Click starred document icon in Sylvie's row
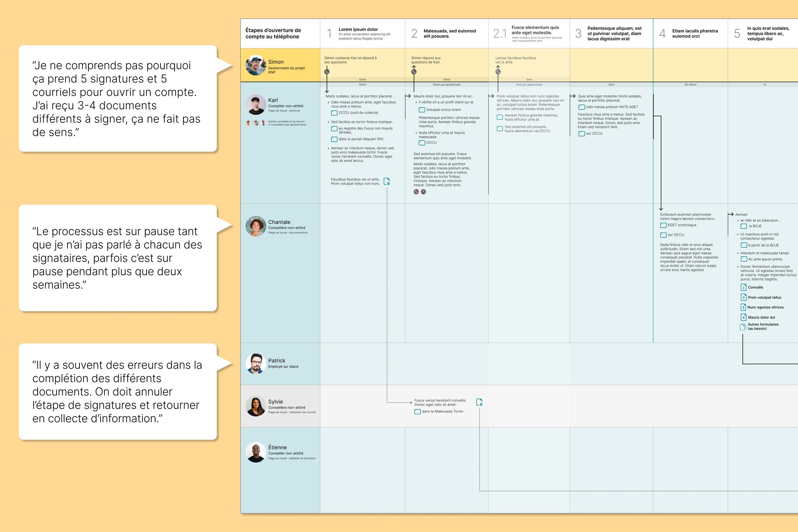This screenshot has width=798, height=532. pyautogui.click(x=479, y=403)
